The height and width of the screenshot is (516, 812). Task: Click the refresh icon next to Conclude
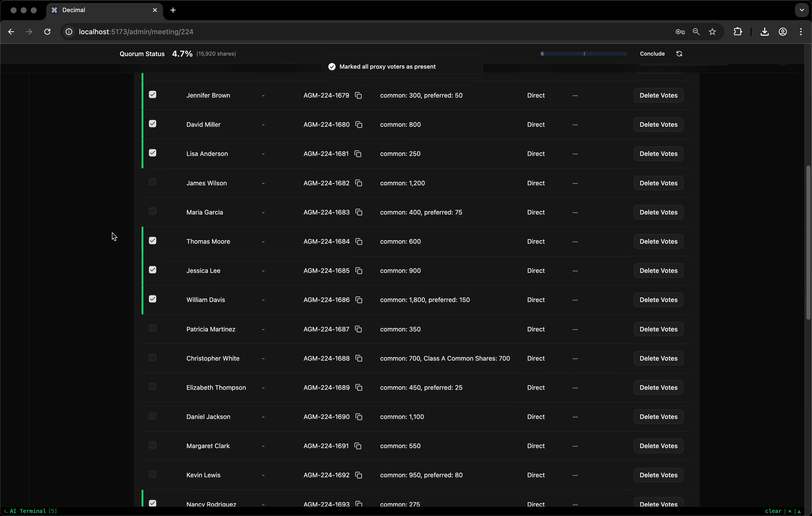coord(679,54)
